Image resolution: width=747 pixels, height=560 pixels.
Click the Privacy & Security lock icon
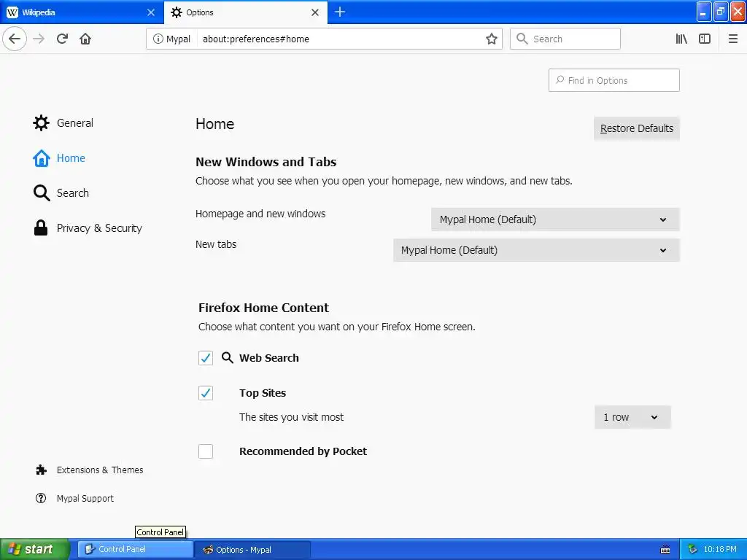coord(41,228)
